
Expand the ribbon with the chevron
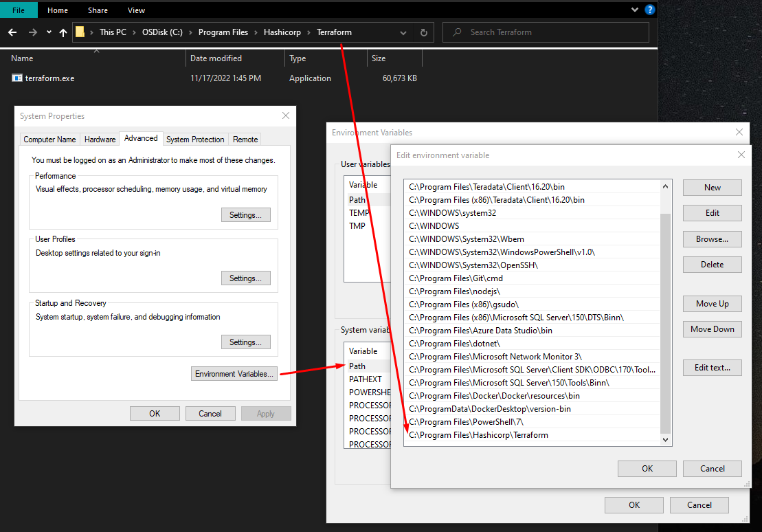tap(635, 10)
